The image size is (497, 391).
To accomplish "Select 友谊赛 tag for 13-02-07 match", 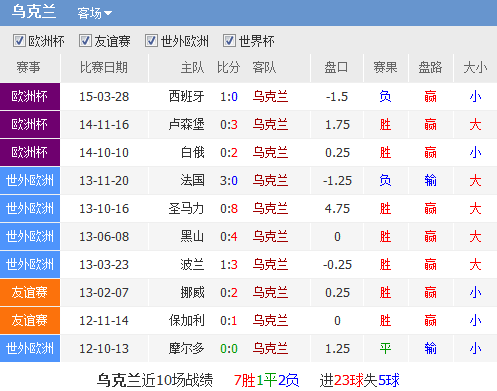I will [x=30, y=293].
